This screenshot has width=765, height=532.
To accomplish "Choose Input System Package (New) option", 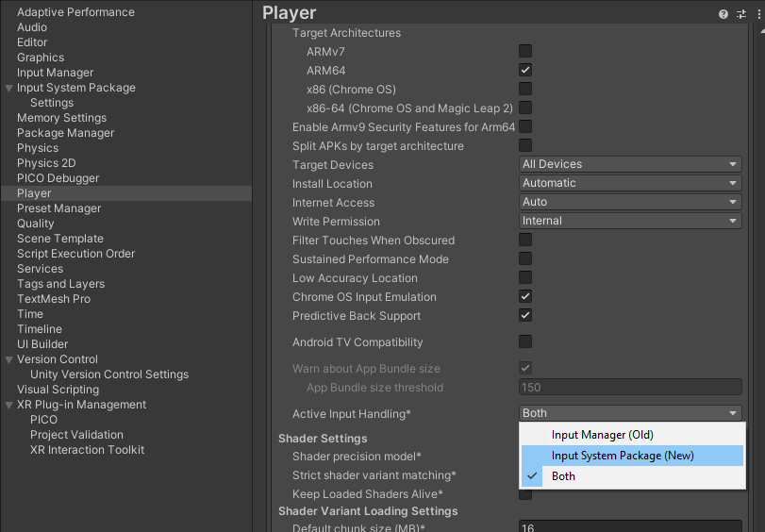I will [632, 456].
